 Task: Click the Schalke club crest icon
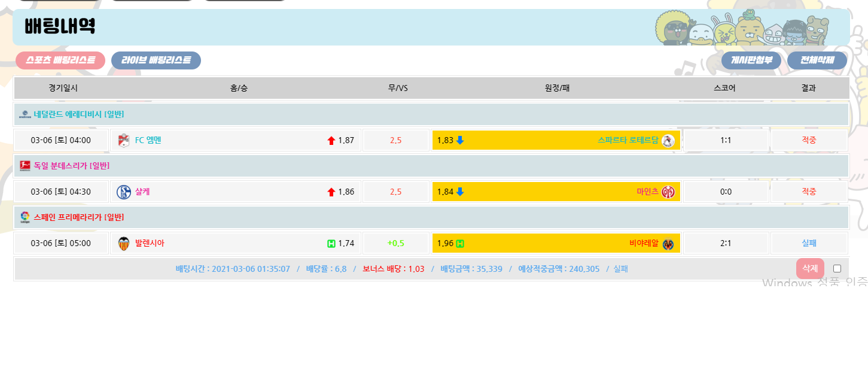[x=124, y=192]
